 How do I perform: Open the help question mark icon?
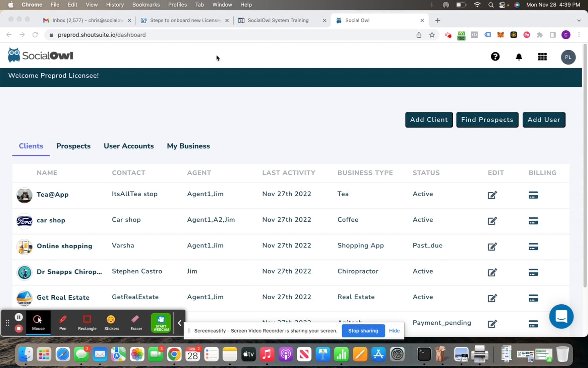495,57
